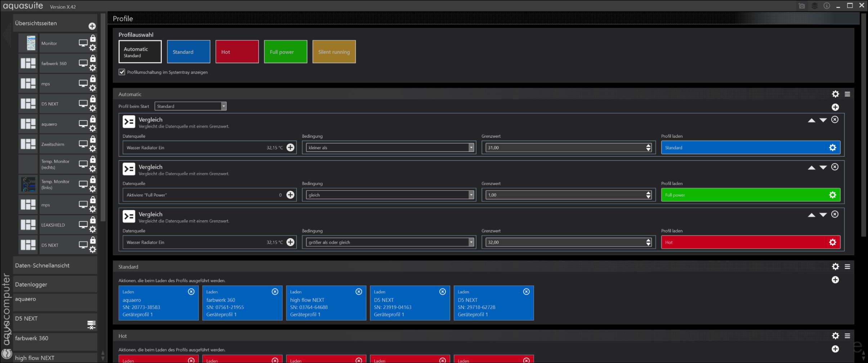
Task: Add a new page to Übersichtsseiten
Action: pos(92,26)
